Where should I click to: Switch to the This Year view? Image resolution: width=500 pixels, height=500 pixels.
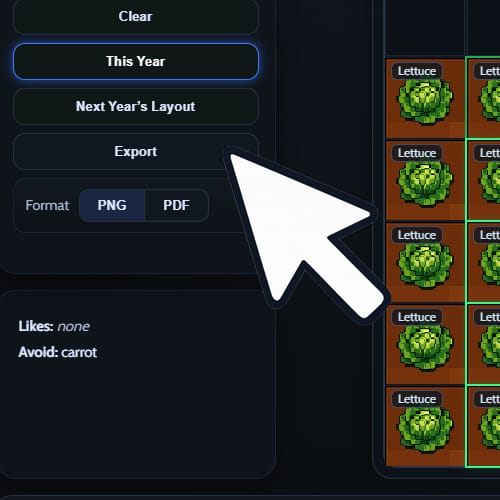click(136, 61)
